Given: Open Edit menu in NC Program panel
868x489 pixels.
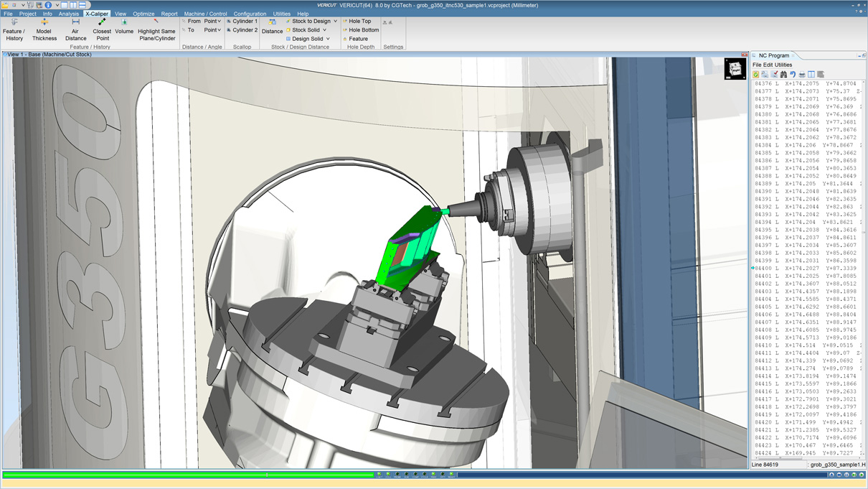Looking at the screenshot, I should pos(768,65).
